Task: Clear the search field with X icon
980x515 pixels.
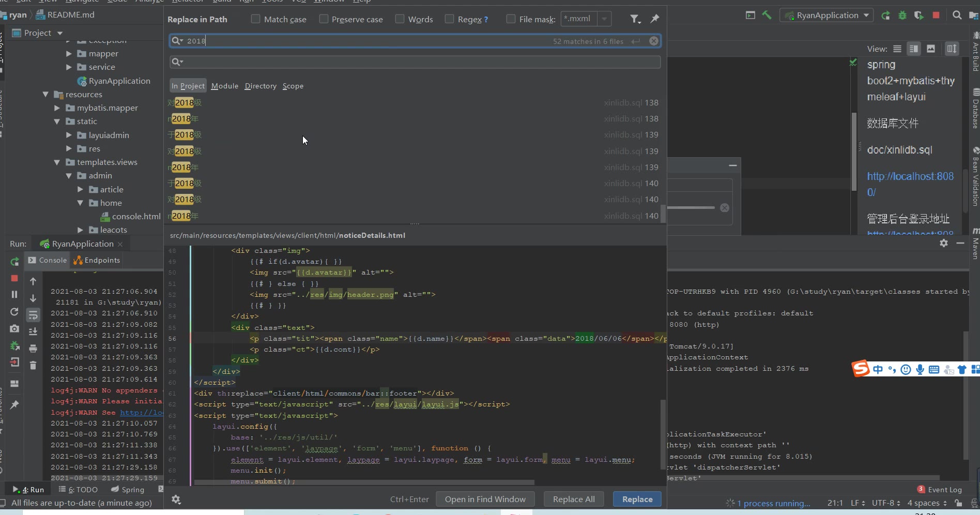Action: [x=654, y=41]
